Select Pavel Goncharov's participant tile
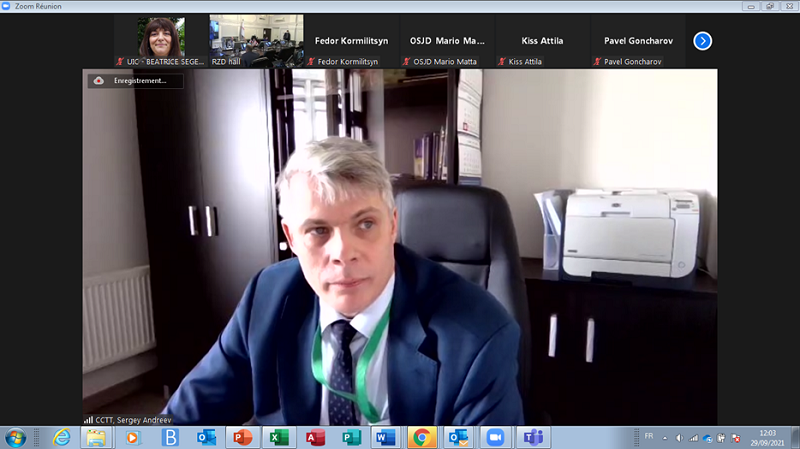 coord(638,42)
